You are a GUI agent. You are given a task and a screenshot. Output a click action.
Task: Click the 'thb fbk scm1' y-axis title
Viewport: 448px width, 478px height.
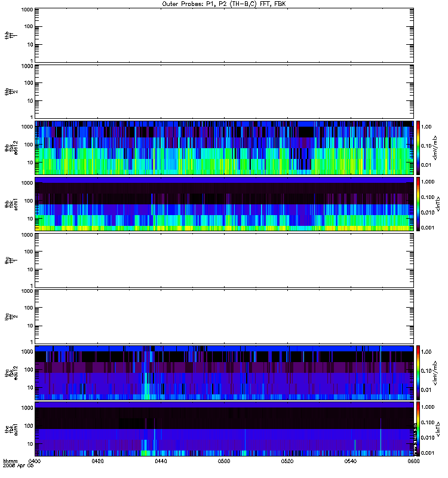coord(11,204)
